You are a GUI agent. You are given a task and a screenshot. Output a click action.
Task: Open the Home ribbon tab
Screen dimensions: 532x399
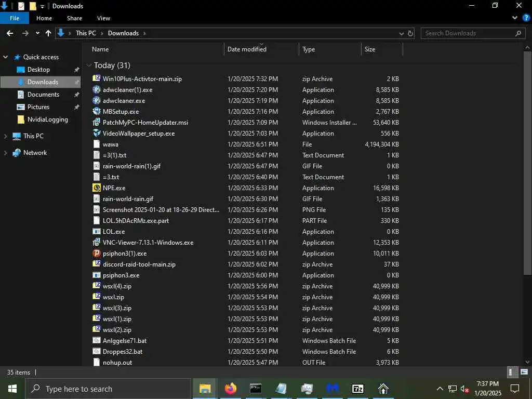pyautogui.click(x=44, y=18)
